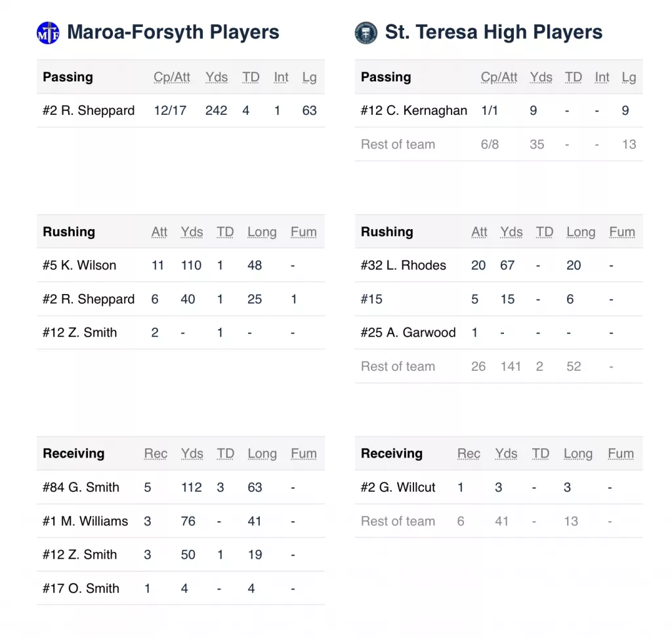The image size is (672, 638).
Task: Select #25 A. Garwood rushing row
Action: [499, 333]
